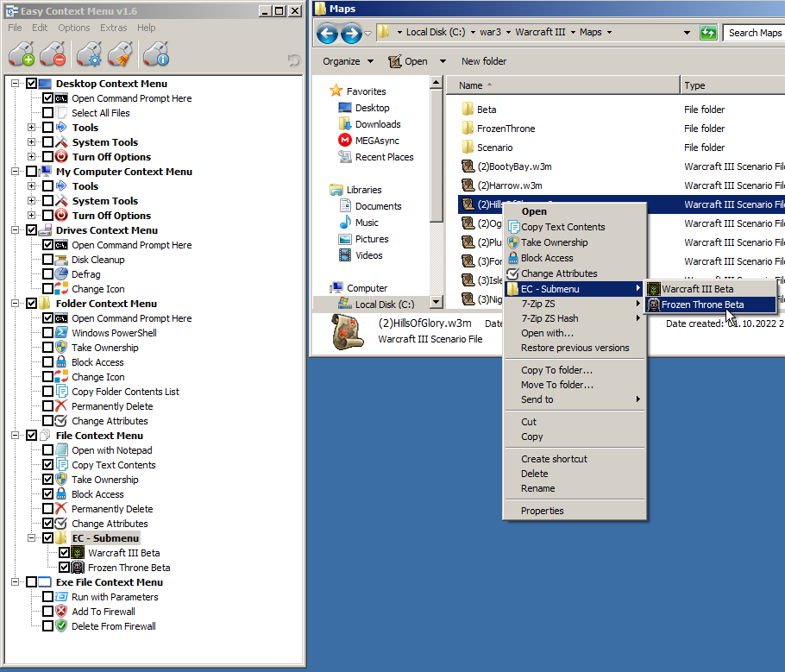Click the Type column header
This screenshot has height=672, width=785.
(x=732, y=85)
